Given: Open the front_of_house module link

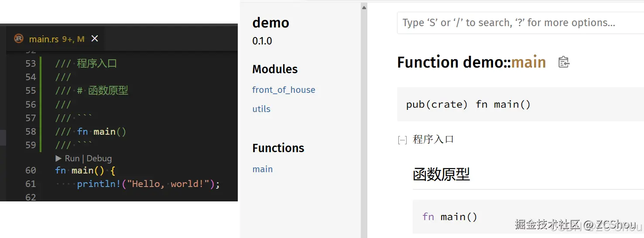Looking at the screenshot, I should 284,90.
